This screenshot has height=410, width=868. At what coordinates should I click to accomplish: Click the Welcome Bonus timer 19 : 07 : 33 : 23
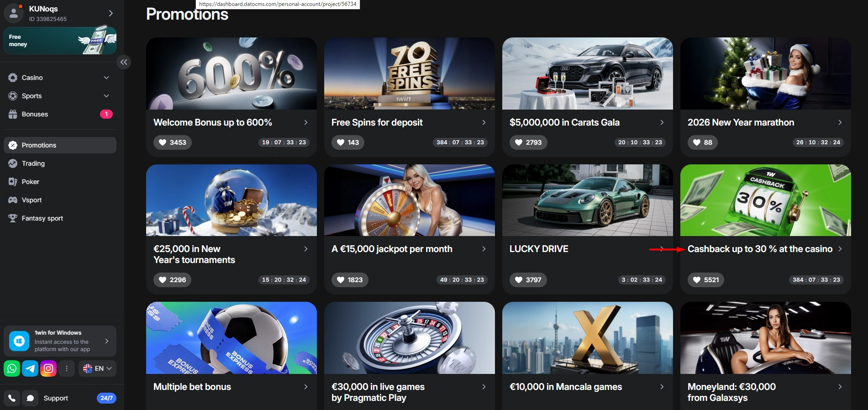284,142
